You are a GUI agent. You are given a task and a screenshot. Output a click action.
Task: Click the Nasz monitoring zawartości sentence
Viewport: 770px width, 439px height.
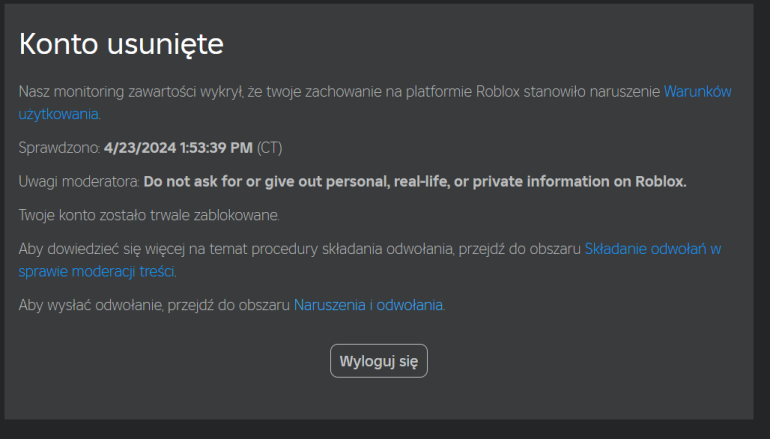341,92
